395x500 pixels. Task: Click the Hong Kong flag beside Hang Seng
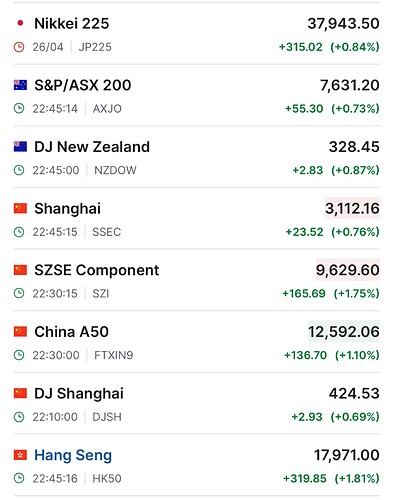(20, 455)
